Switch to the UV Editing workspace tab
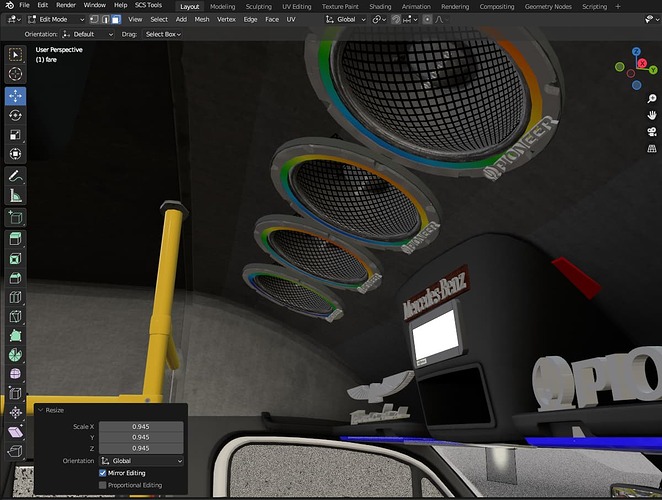Image resolution: width=662 pixels, height=500 pixels. click(297, 7)
